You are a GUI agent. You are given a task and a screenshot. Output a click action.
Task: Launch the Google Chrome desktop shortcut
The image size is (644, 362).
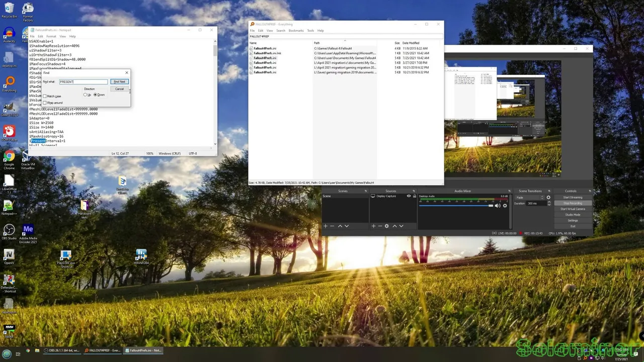[x=9, y=160]
